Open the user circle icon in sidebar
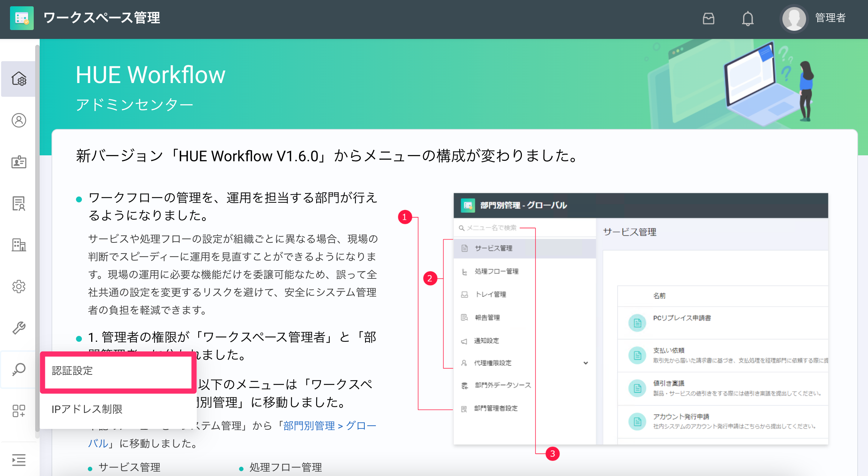868x476 pixels. (x=19, y=120)
